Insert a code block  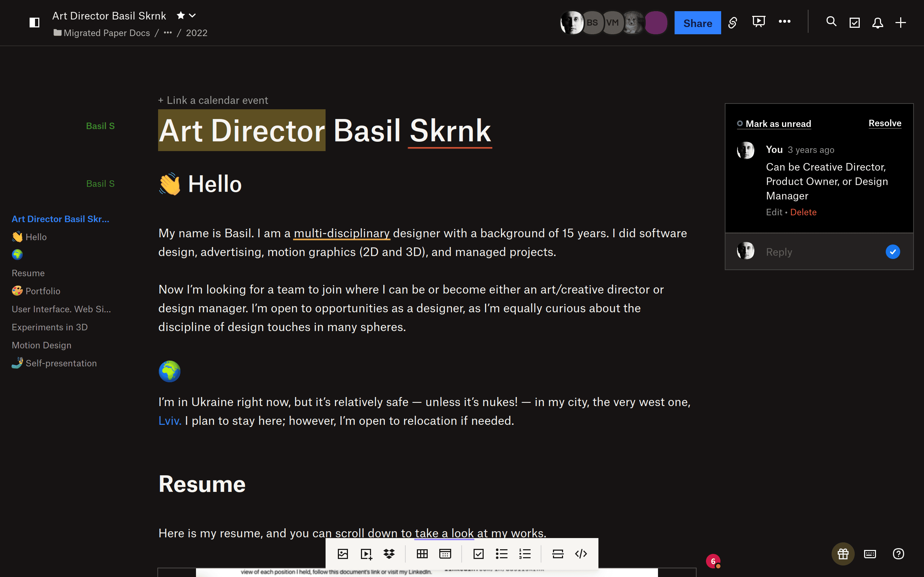point(581,554)
